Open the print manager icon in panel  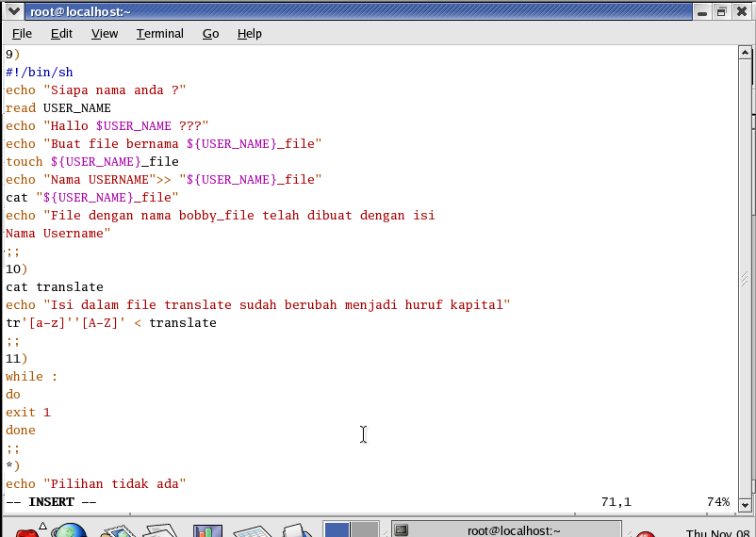pyautogui.click(x=298, y=530)
